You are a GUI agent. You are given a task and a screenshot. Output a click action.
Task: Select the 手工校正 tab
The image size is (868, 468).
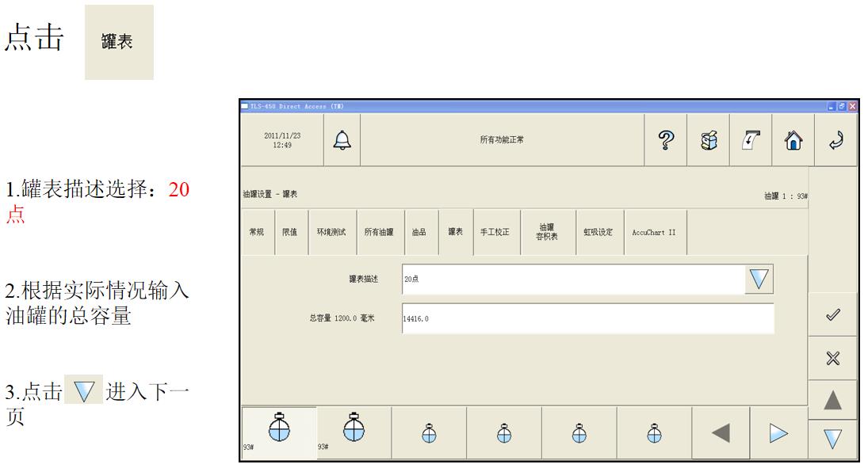point(495,232)
